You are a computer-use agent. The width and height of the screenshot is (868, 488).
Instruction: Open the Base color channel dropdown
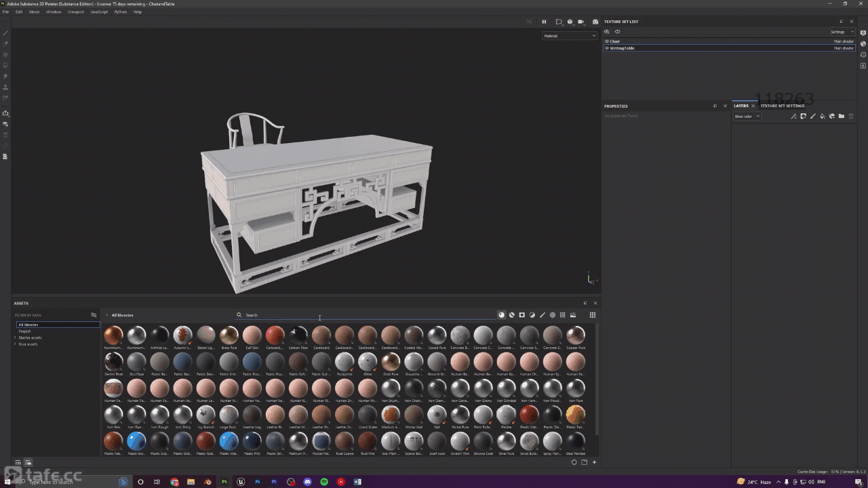pyautogui.click(x=746, y=116)
